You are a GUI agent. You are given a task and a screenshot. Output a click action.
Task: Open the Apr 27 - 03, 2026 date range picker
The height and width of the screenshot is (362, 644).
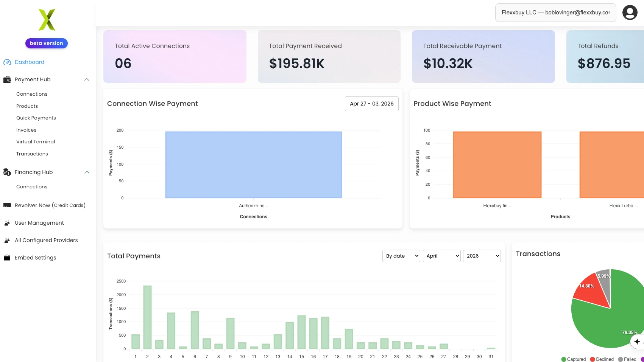coord(372,104)
